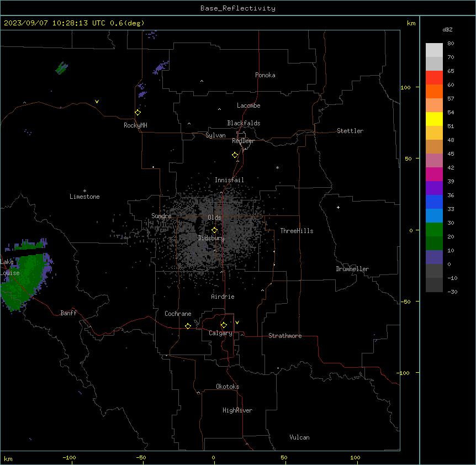
Task: Click the yellow diamond marker south of RedDeer
Action: [x=235, y=155]
